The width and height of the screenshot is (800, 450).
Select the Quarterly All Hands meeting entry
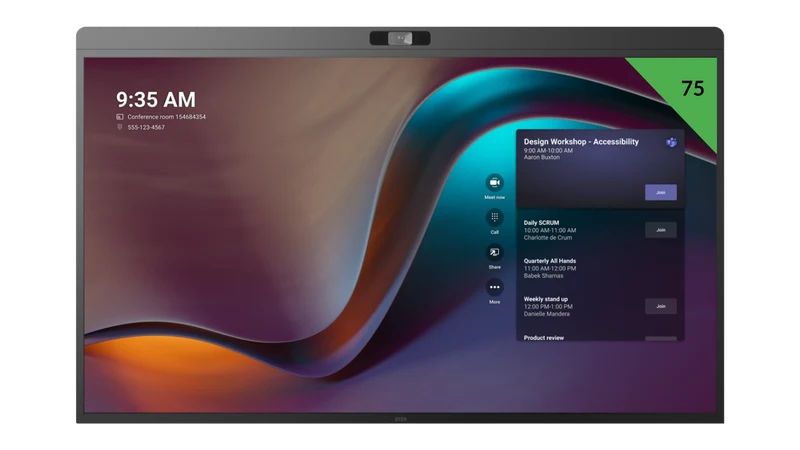tap(600, 268)
